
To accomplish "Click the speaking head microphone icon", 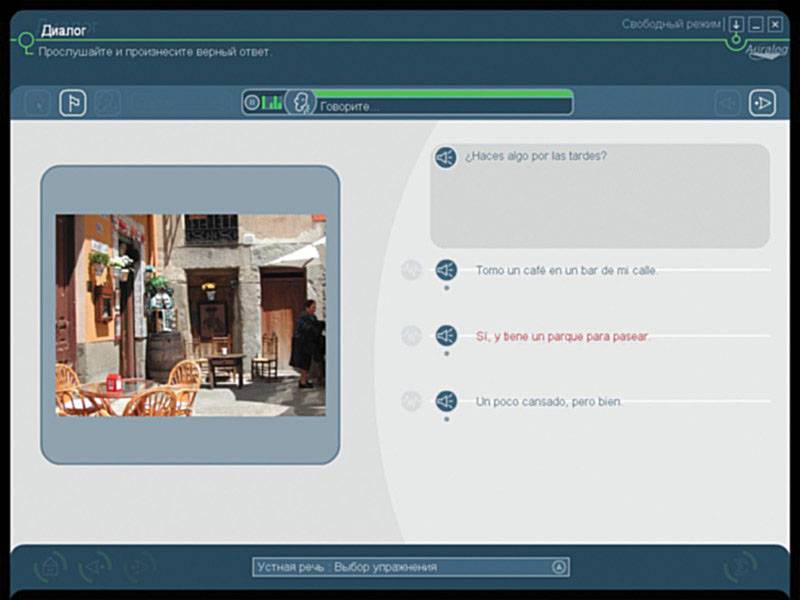I will pyautogui.click(x=300, y=103).
